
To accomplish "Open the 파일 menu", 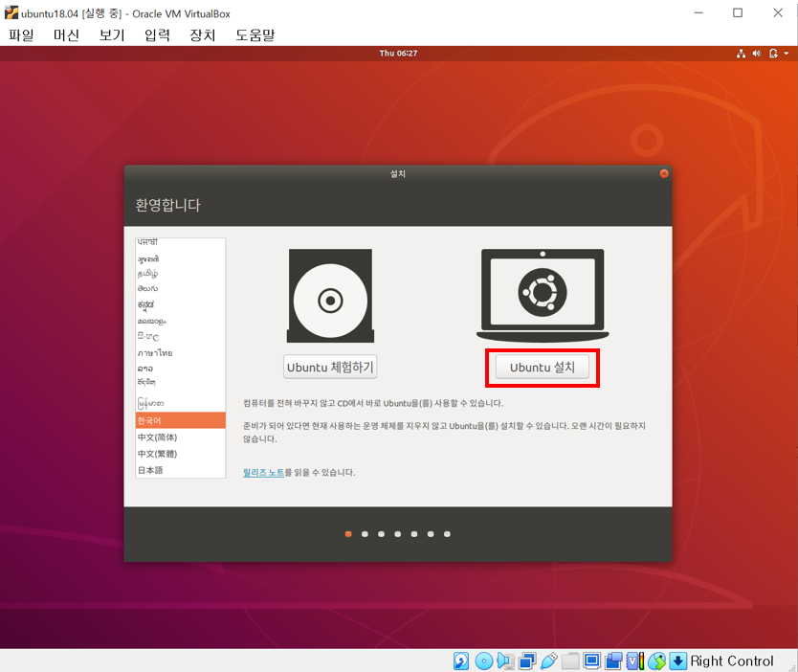I will tap(21, 35).
